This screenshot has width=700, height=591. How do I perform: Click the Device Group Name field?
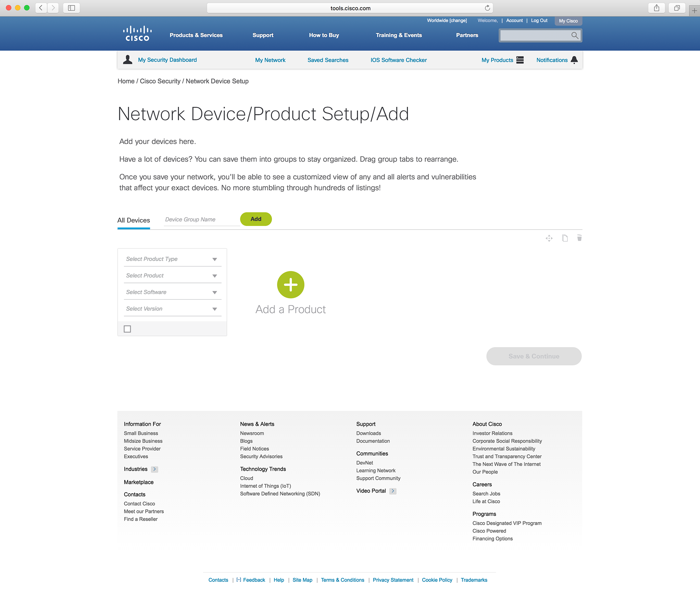[202, 219]
